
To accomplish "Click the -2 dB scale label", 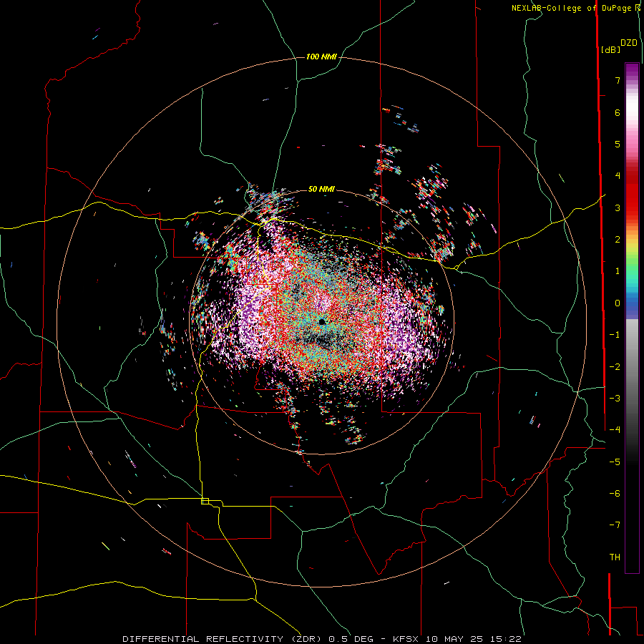I will pyautogui.click(x=615, y=367).
